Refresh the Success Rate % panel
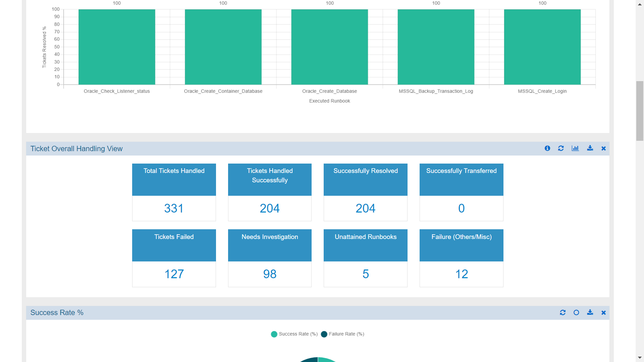The image size is (644, 362). (x=563, y=312)
